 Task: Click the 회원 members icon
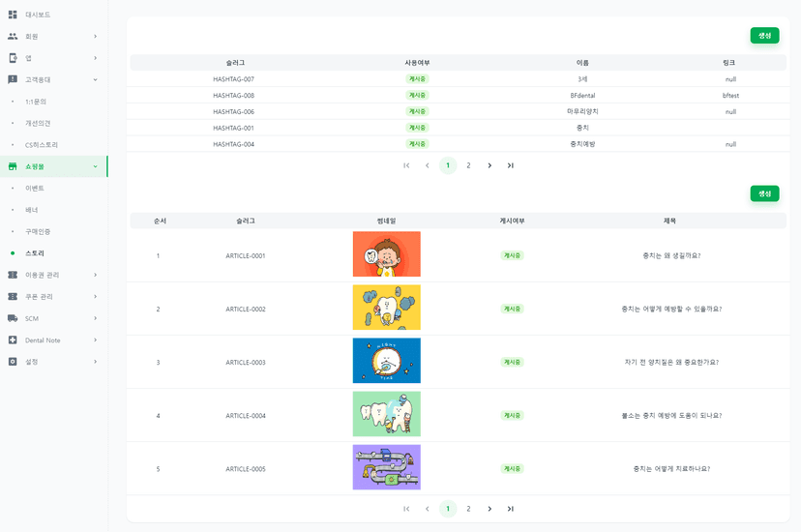(13, 36)
